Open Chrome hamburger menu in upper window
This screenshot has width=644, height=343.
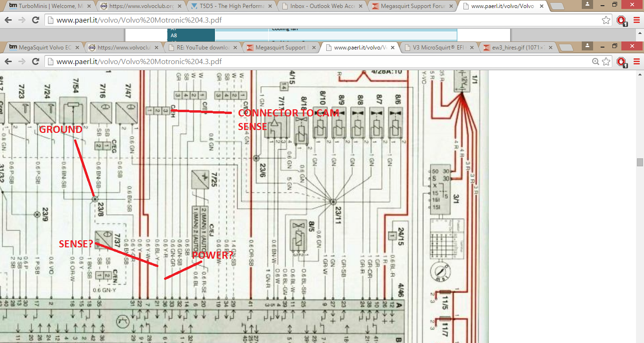[x=636, y=20]
